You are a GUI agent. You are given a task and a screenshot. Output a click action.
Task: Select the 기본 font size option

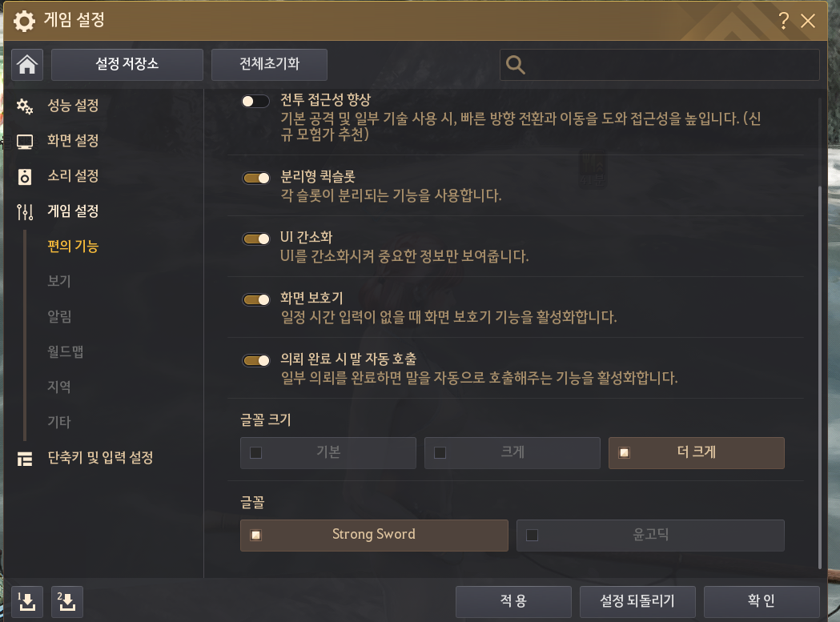point(328,452)
